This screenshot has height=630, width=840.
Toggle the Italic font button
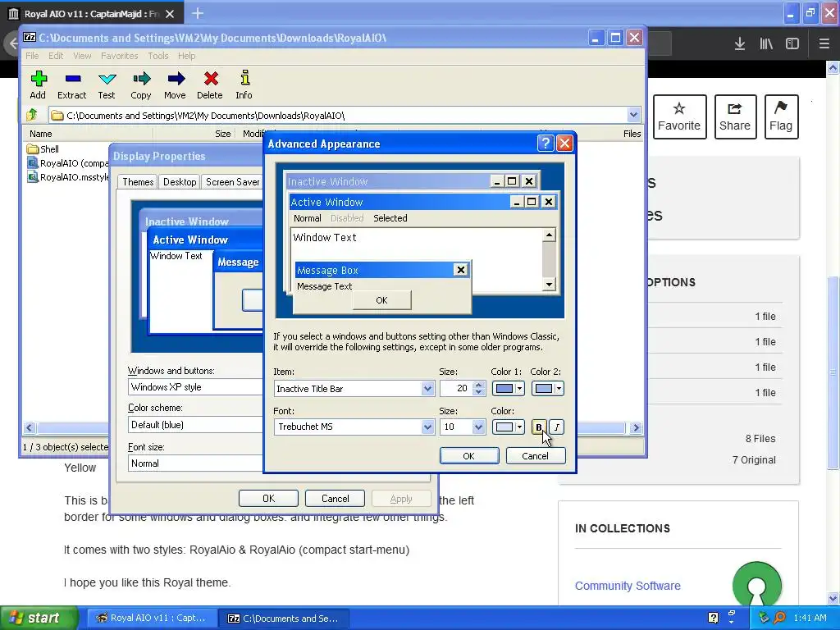click(557, 427)
